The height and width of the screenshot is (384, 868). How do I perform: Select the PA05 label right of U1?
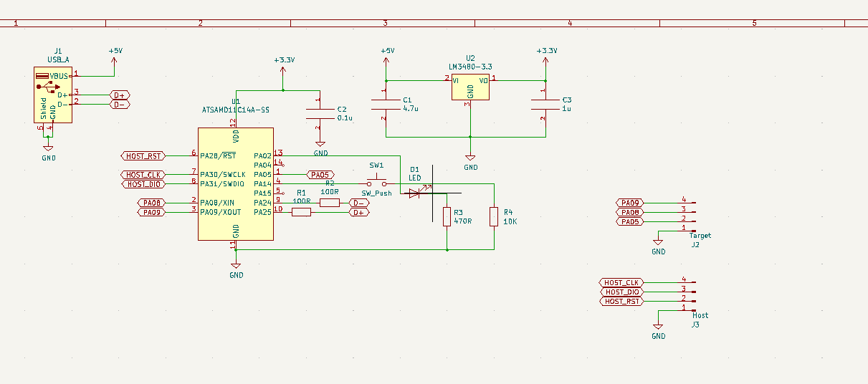[320, 174]
